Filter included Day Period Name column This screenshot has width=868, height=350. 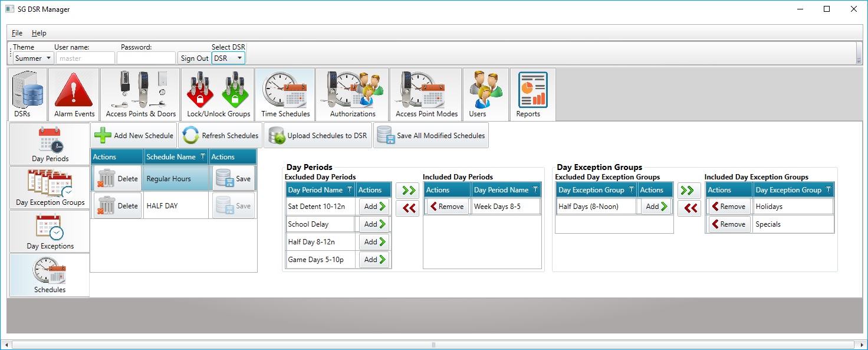tap(535, 189)
